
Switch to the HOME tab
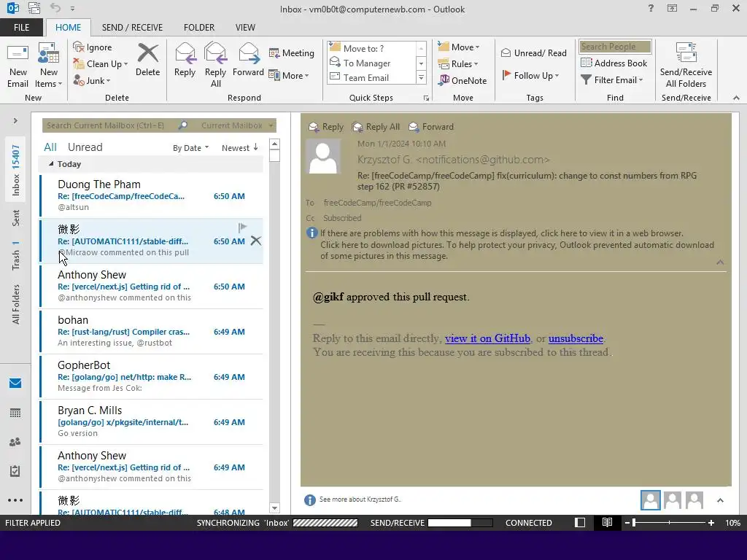point(68,28)
